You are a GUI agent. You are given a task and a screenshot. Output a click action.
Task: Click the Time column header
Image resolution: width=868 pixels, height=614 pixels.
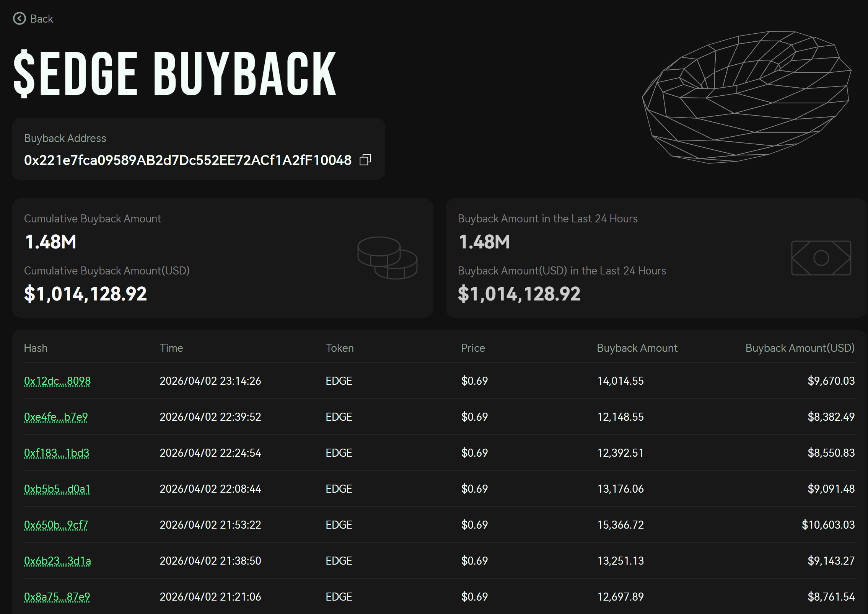tap(171, 348)
